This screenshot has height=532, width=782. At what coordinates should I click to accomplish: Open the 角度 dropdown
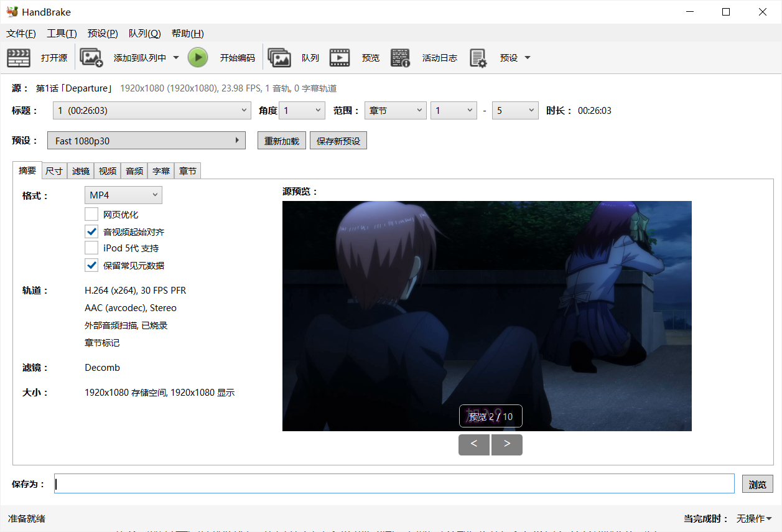(302, 111)
